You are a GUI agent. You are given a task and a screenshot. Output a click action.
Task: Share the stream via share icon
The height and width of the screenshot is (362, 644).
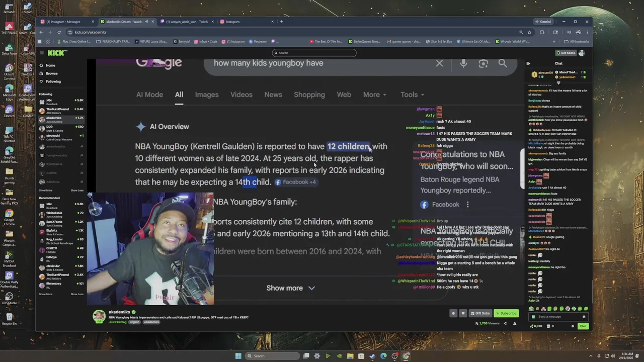tap(505, 323)
